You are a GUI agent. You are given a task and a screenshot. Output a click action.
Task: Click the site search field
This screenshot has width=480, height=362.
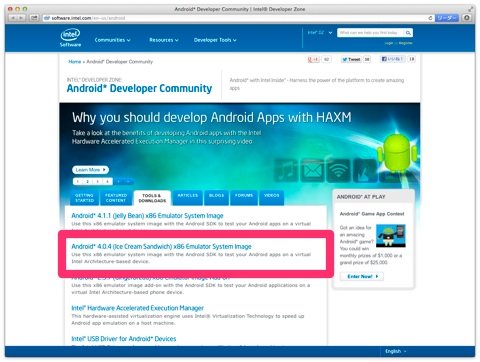click(370, 33)
